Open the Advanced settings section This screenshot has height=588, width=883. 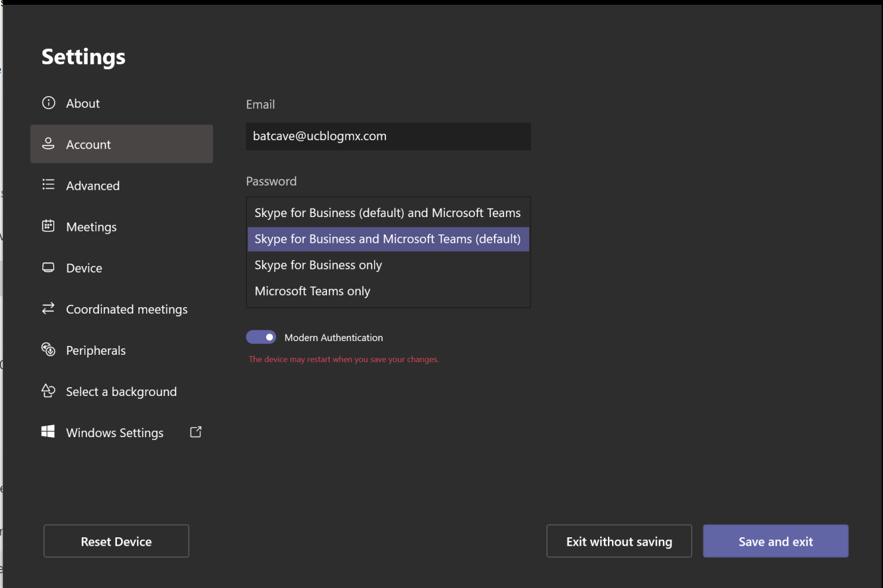(x=93, y=186)
